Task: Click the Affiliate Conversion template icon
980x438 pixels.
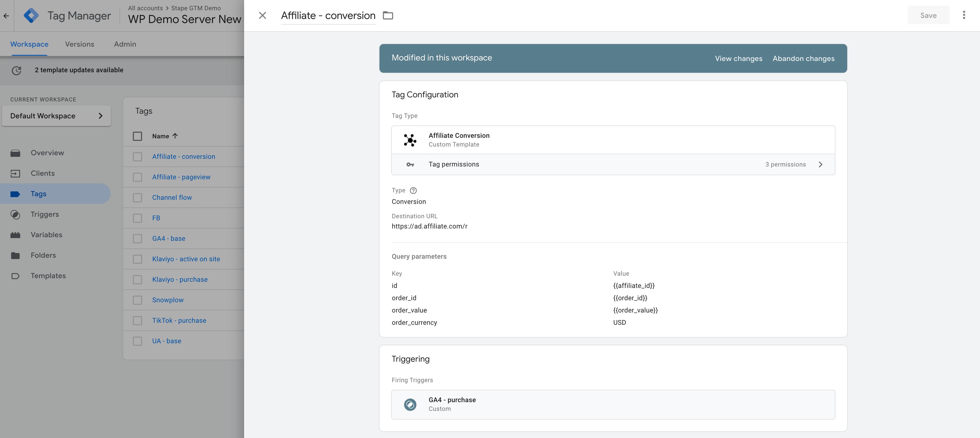Action: [x=410, y=140]
